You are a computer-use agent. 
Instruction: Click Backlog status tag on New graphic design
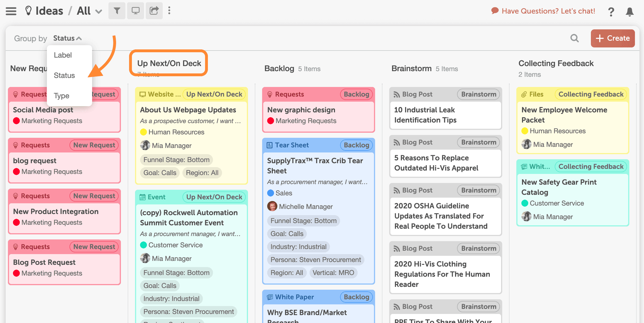[356, 94]
